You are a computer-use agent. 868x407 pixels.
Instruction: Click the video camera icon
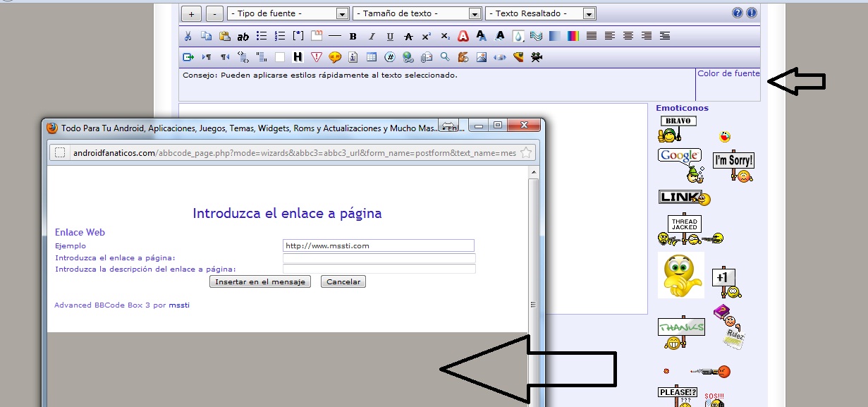(x=537, y=57)
